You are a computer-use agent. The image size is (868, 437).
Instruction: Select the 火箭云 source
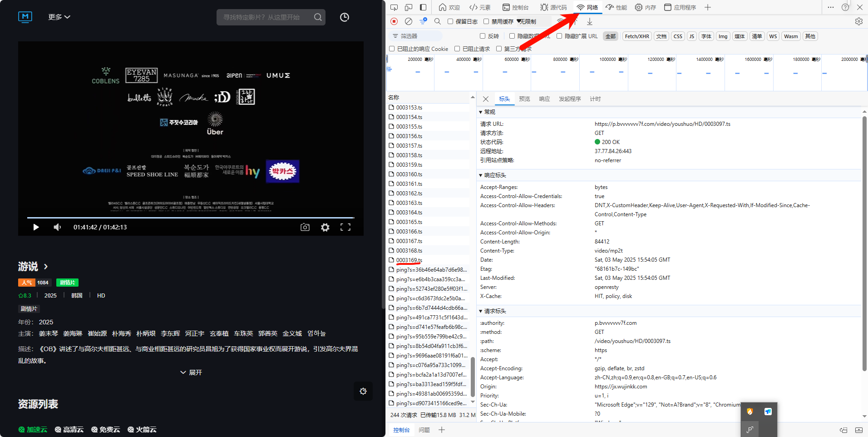point(142,429)
